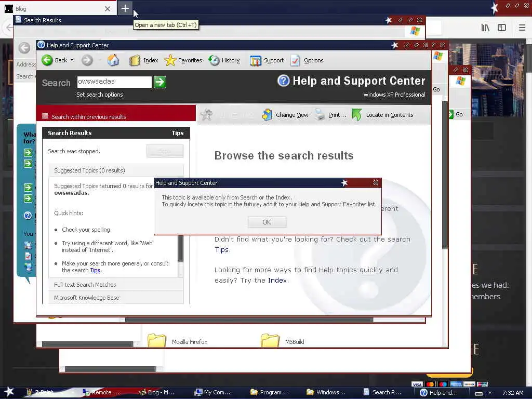This screenshot has width=532, height=399.
Task: Toggle Search within previous results checkbox
Action: [x=45, y=116]
